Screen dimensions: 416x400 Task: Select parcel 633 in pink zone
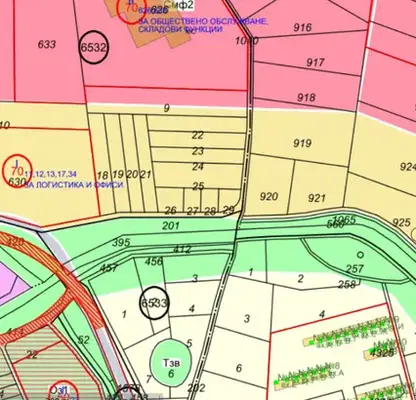tap(47, 44)
